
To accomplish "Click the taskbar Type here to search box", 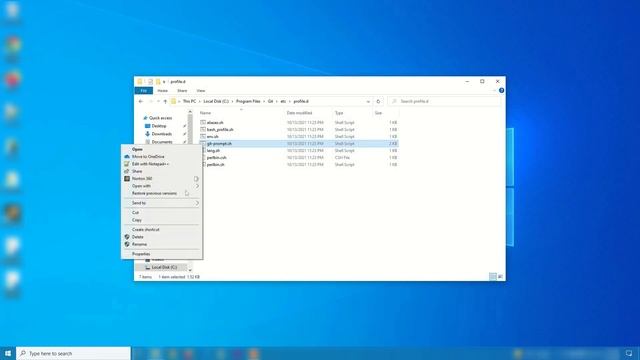I will [73, 353].
